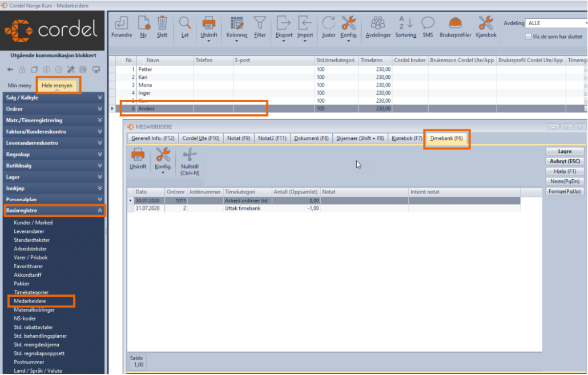Click the Forandre icon in the main toolbar
The image size is (588, 375).
pyautogui.click(x=122, y=23)
